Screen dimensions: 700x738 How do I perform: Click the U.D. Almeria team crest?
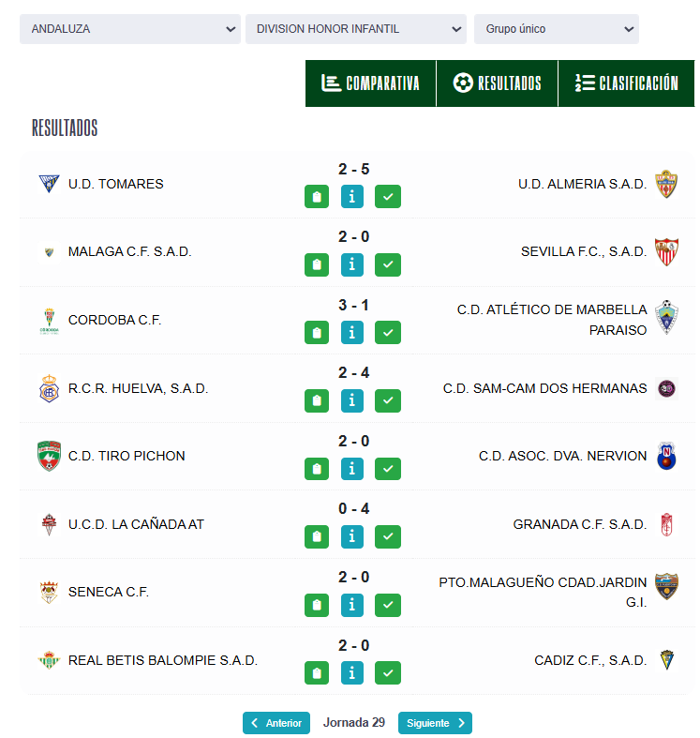(x=665, y=184)
